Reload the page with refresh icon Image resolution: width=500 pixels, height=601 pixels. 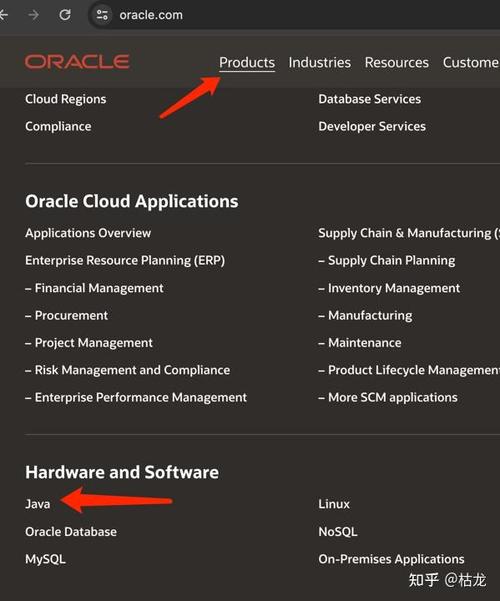(65, 15)
